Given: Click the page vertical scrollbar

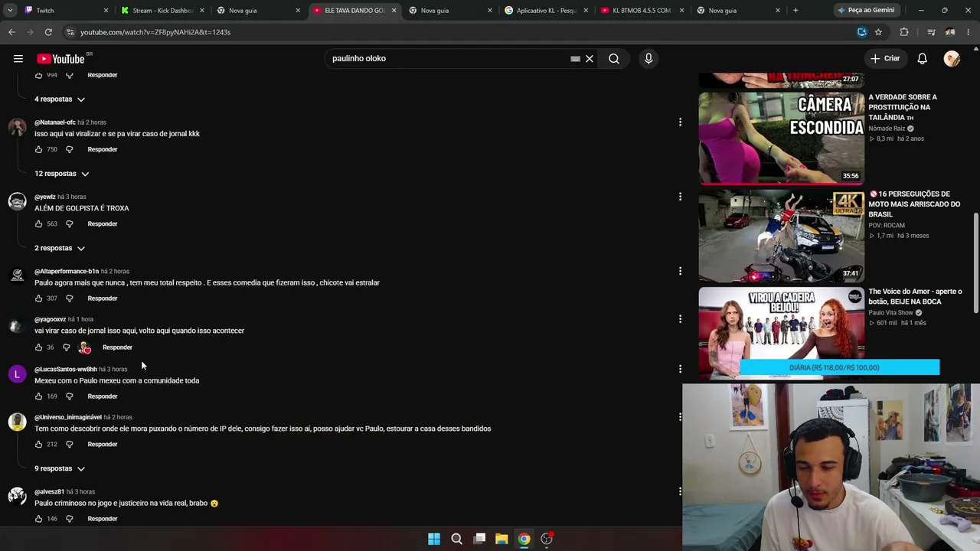Looking at the screenshot, I should [975, 263].
